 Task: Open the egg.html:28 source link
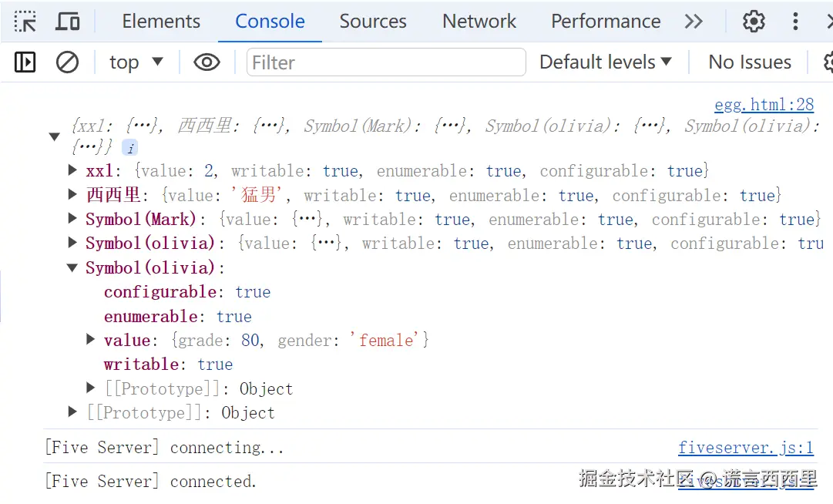tap(764, 105)
